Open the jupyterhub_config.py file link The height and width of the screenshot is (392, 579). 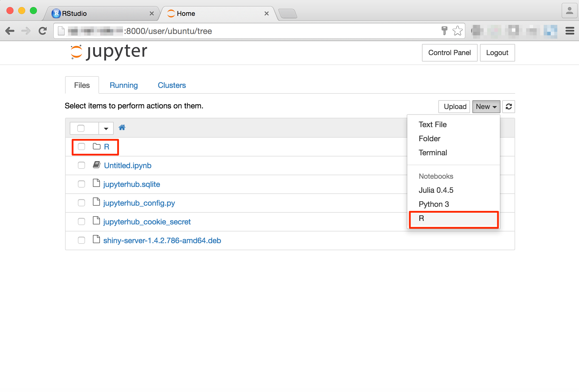(139, 203)
